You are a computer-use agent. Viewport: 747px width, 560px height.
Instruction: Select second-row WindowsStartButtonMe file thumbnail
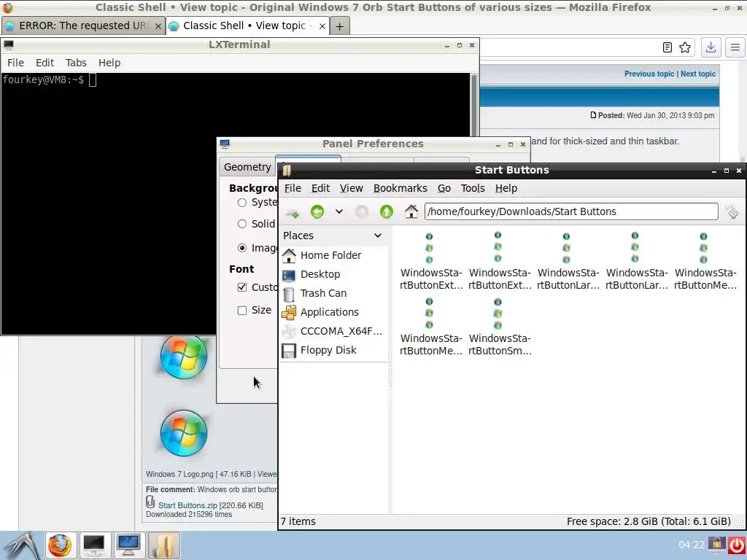[x=429, y=314]
